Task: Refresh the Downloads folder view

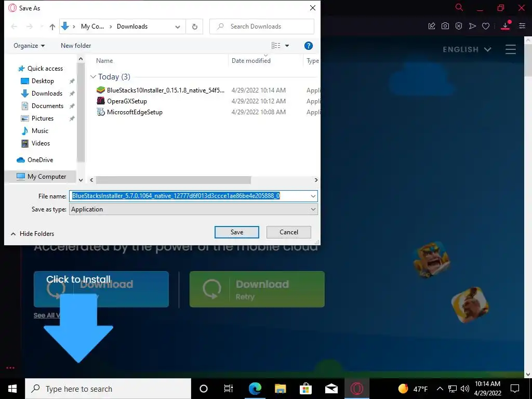Action: (194, 26)
